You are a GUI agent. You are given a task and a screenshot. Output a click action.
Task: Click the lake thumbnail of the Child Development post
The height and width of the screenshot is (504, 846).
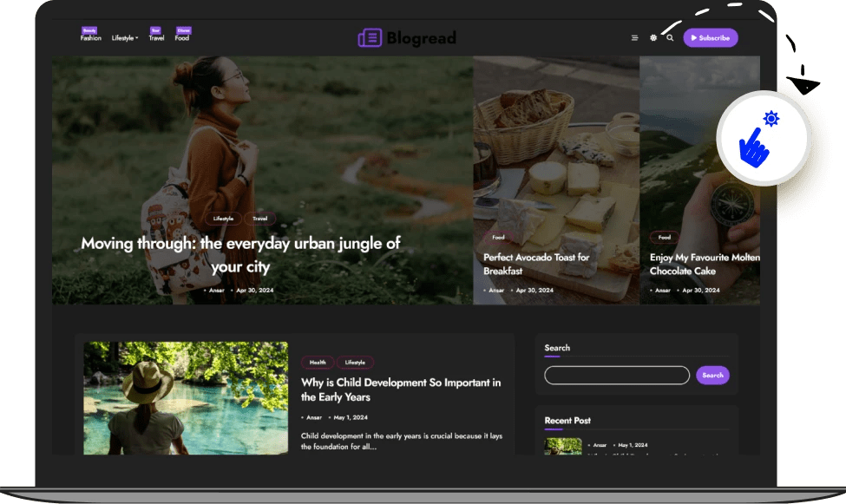tap(186, 397)
